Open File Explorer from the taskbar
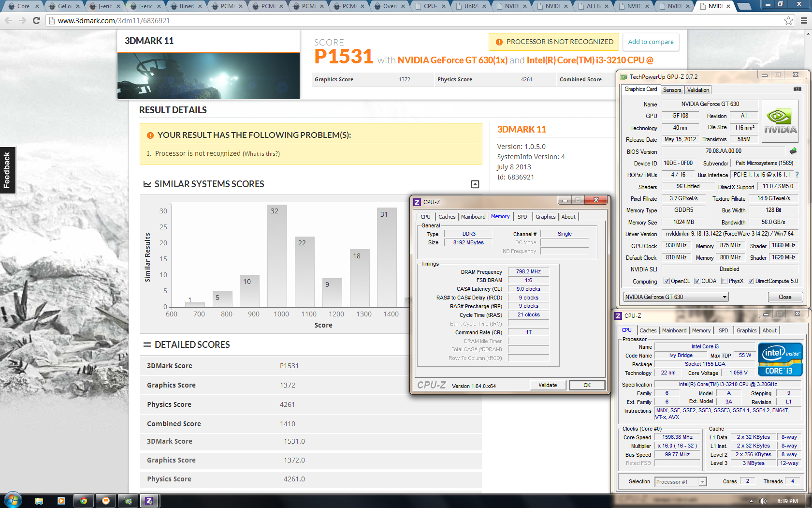Screen dimensions: 812x508 point(39,501)
